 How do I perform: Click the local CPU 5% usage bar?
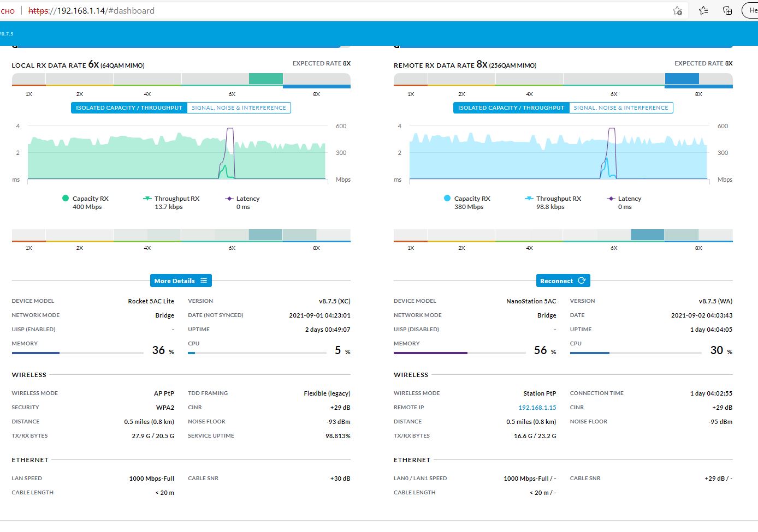click(257, 353)
